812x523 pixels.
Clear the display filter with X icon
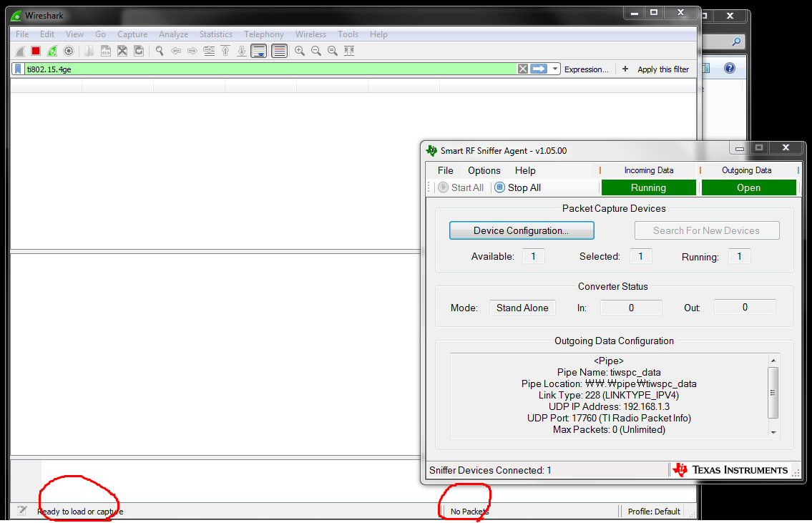[x=523, y=69]
